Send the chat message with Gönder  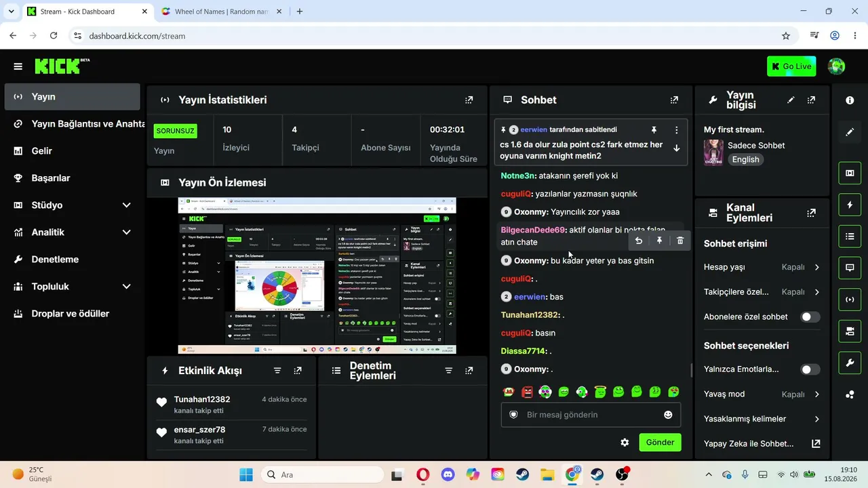660,443
